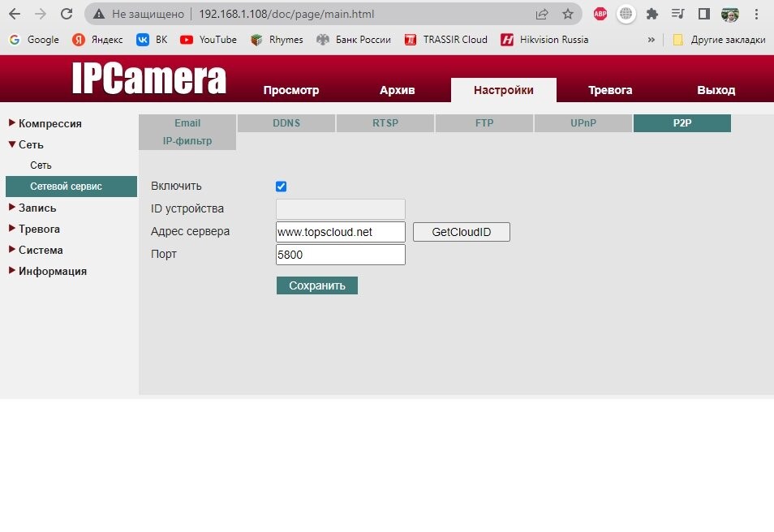Open the YouTube bookmark
774x532 pixels.
(x=209, y=40)
